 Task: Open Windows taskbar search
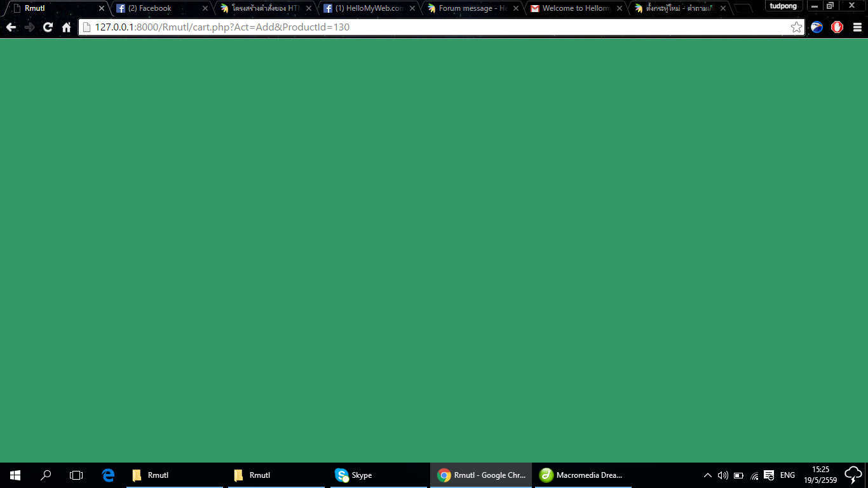(46, 475)
